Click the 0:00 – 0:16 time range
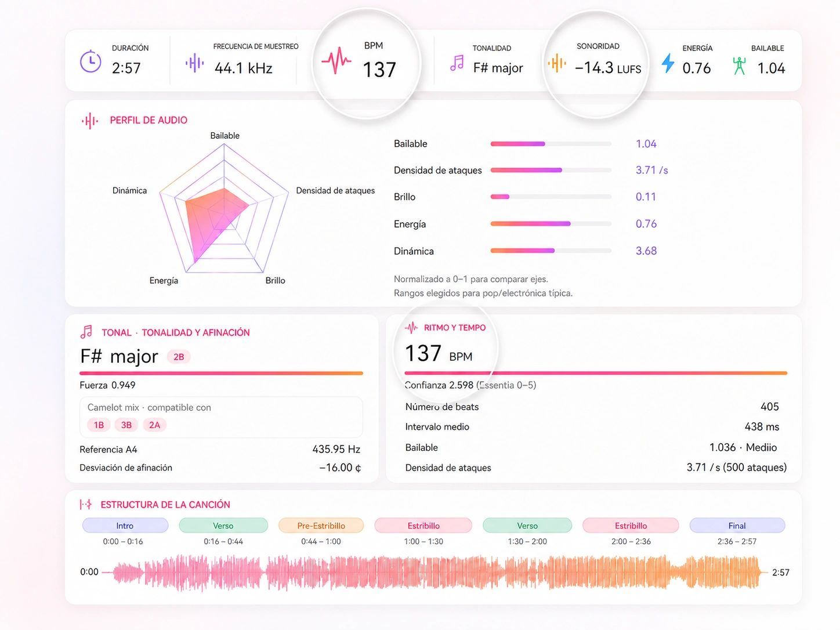Image resolution: width=840 pixels, height=630 pixels. (x=123, y=541)
